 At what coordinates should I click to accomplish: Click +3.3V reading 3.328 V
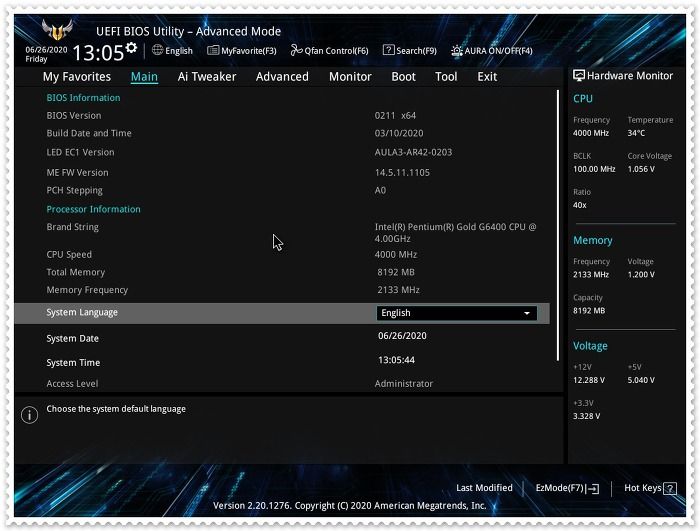587,416
